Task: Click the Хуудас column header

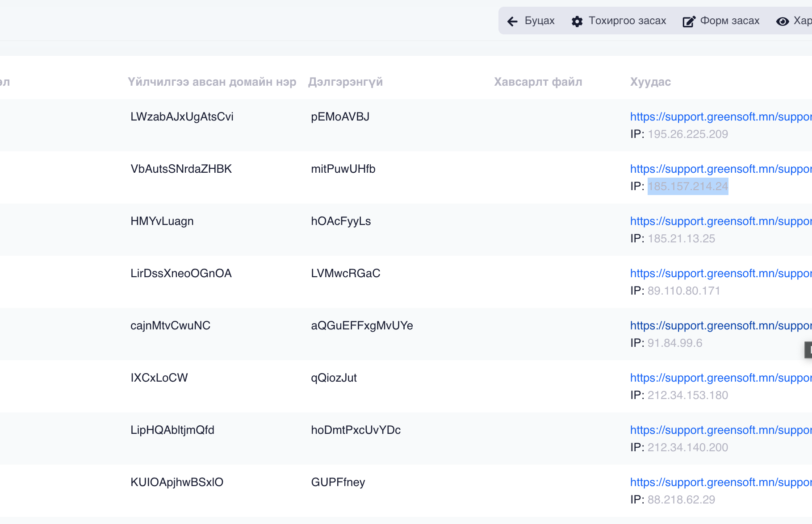Action: coord(650,82)
